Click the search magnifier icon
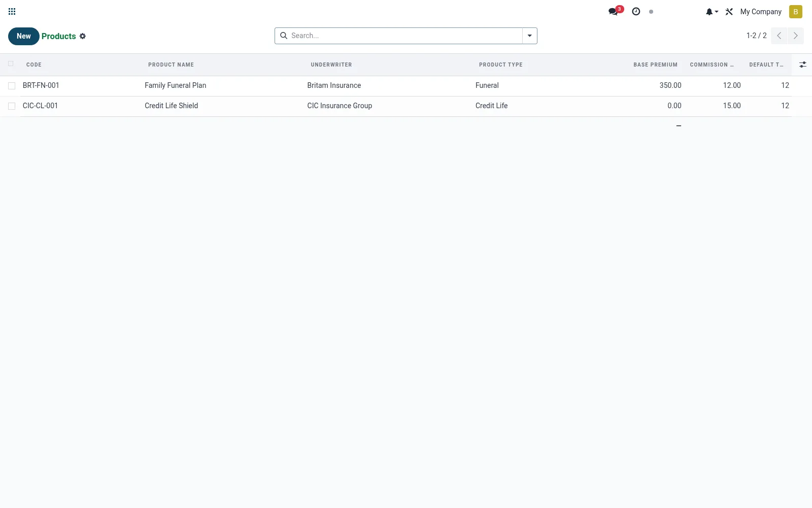 pyautogui.click(x=284, y=36)
